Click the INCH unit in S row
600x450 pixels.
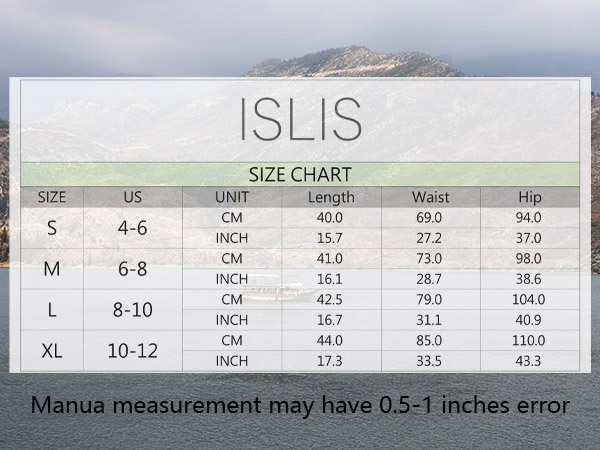coord(232,238)
